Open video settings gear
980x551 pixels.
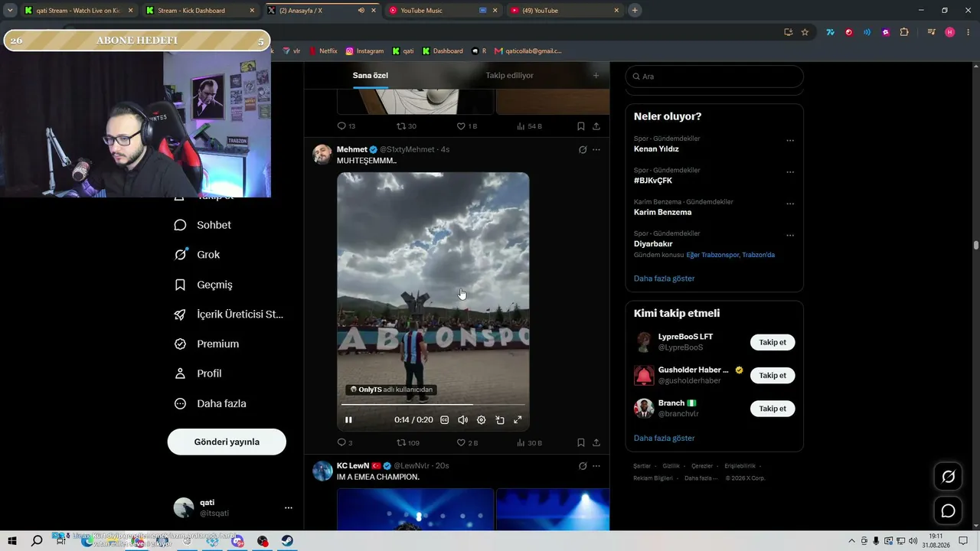point(481,419)
